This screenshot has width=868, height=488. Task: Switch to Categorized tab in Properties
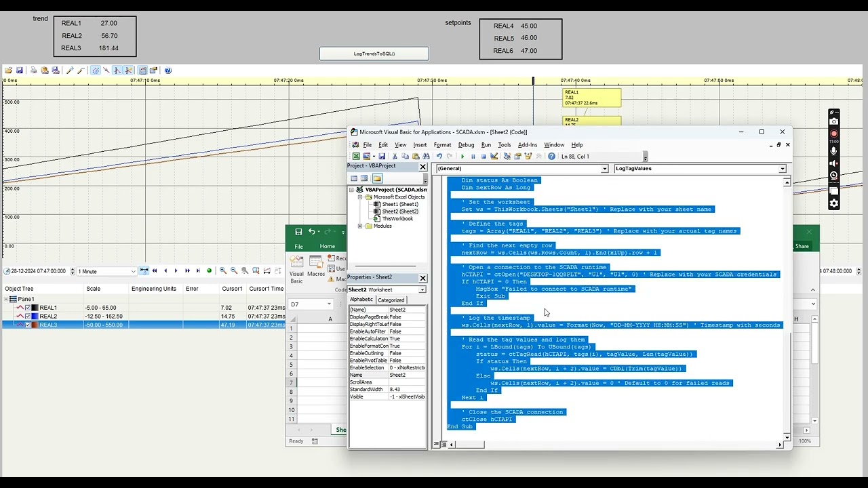point(391,300)
